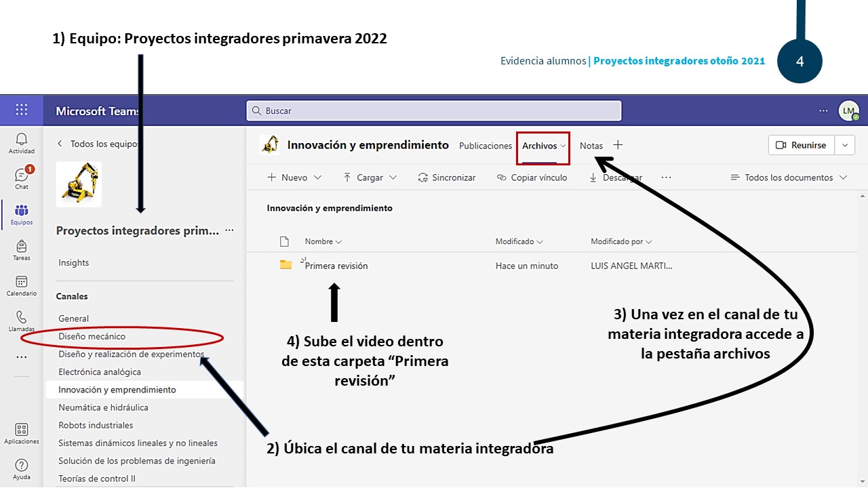The width and height of the screenshot is (868, 488).
Task: Expand the Reunirse dropdown arrow
Action: (x=844, y=145)
